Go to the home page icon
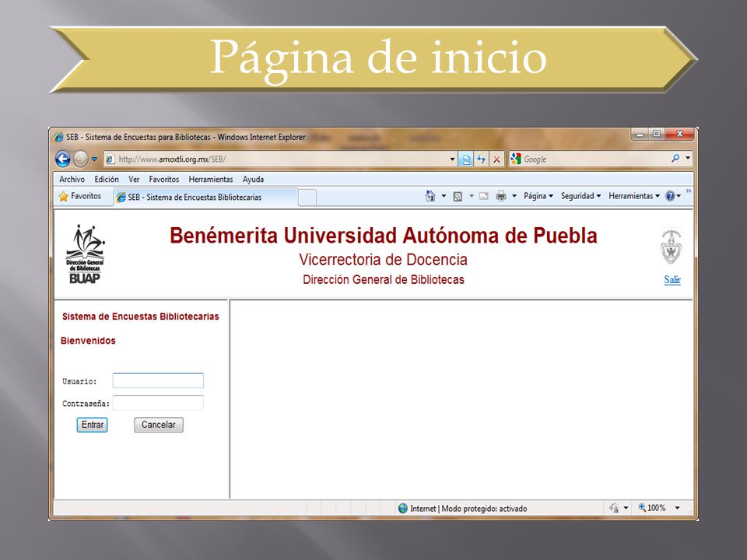Image resolution: width=747 pixels, height=560 pixels. (430, 196)
